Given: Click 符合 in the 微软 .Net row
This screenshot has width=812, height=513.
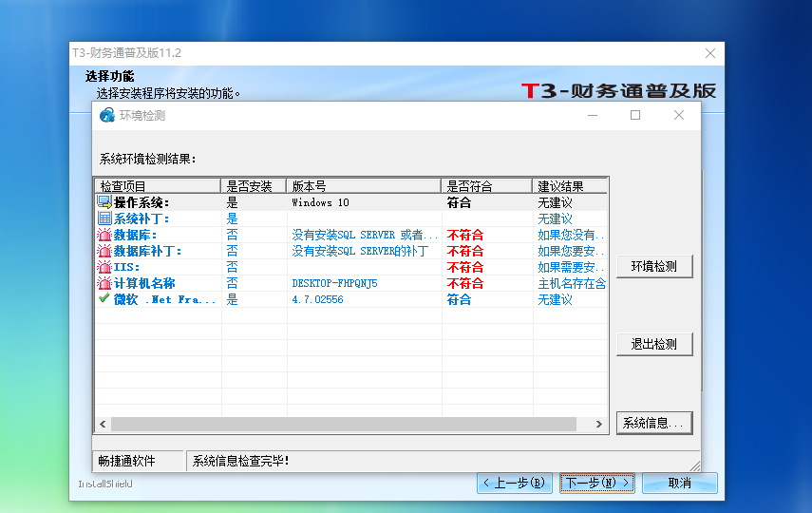Looking at the screenshot, I should (x=459, y=299).
